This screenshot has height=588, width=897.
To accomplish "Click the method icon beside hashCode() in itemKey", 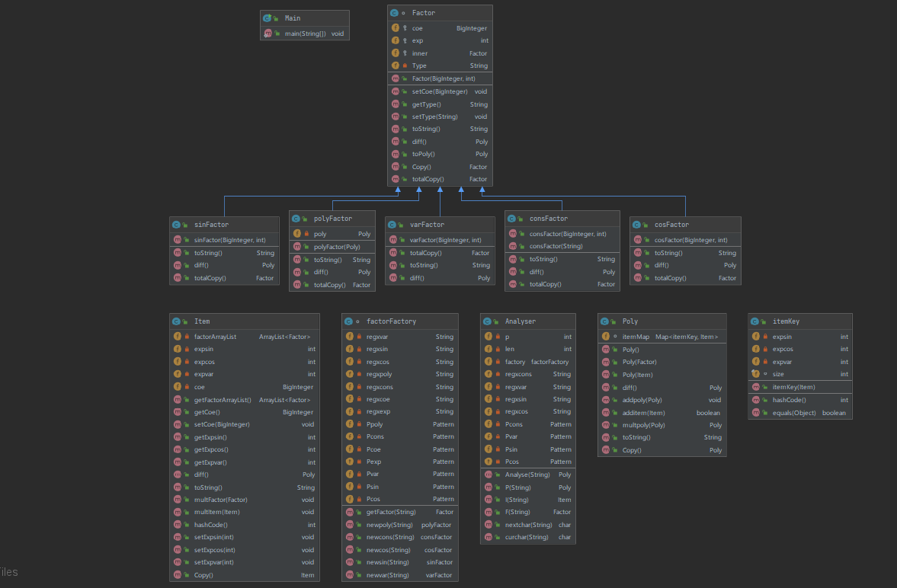I will coord(756,400).
